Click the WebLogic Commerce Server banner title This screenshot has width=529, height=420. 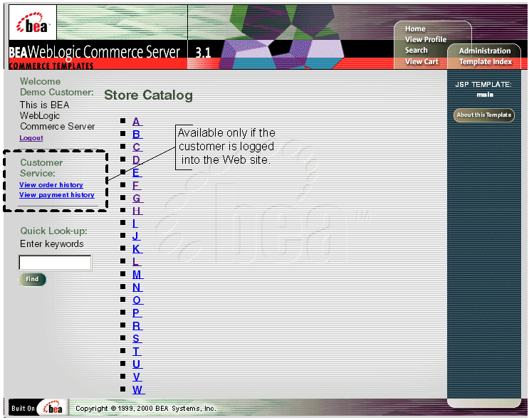pyautogui.click(x=95, y=52)
